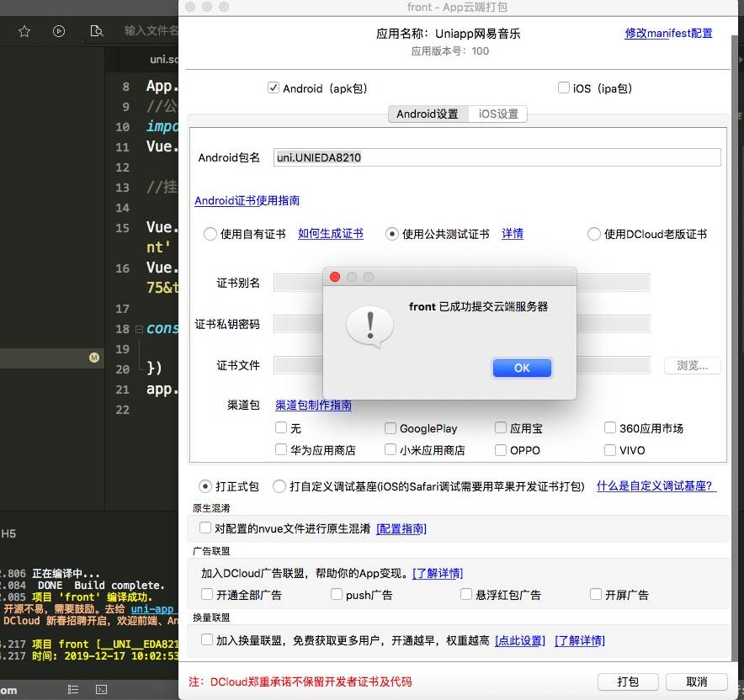Screen dimensions: 744x700
Task: Check the GooglePlay channel checkbox
Action: (391, 428)
